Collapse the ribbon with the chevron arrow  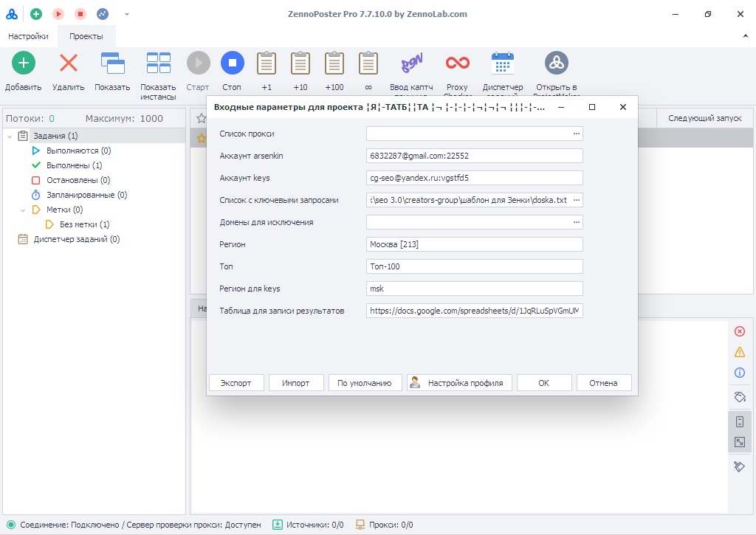(746, 36)
